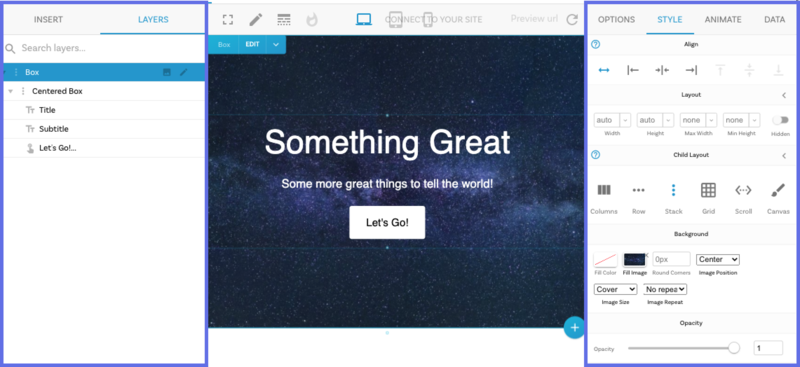Click the Search layers field
Screen dimensions: 800x367
[105, 48]
